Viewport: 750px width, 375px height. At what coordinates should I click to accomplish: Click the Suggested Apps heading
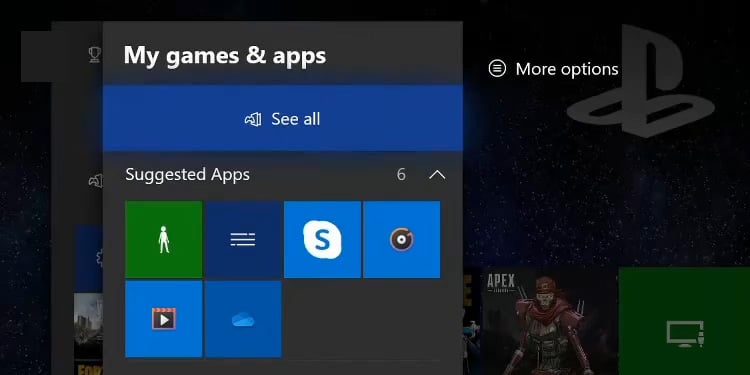pyautogui.click(x=188, y=175)
